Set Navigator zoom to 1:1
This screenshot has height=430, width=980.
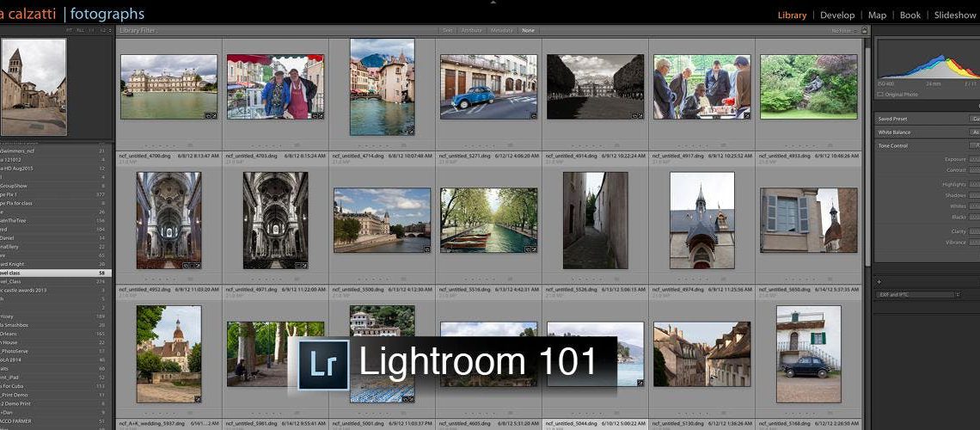[x=91, y=30]
